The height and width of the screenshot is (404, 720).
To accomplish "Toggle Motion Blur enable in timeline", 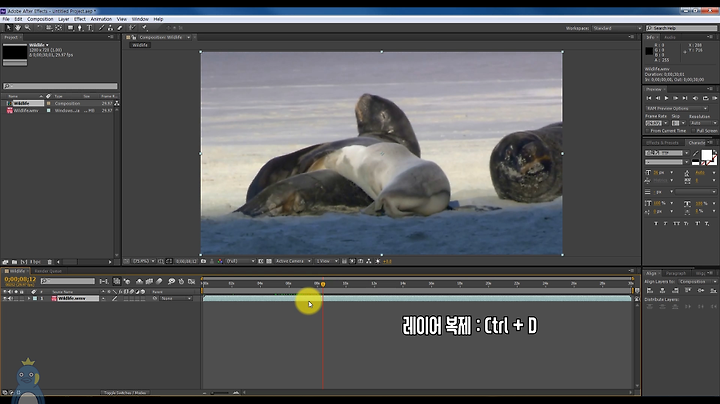I will click(x=159, y=281).
